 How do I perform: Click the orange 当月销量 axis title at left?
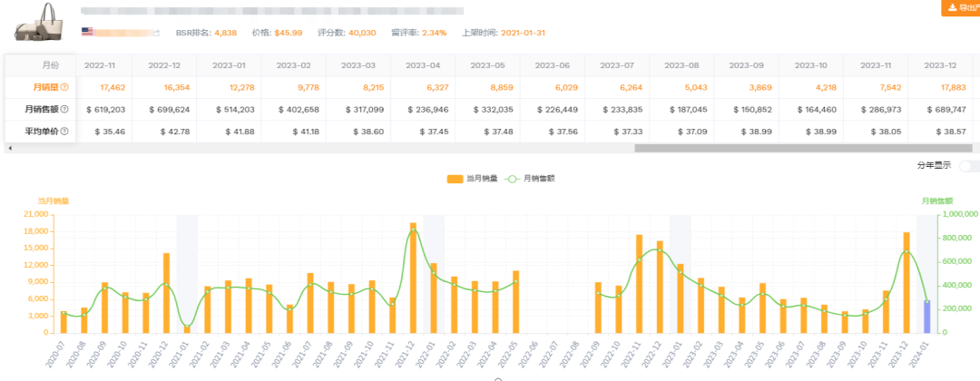click(54, 201)
